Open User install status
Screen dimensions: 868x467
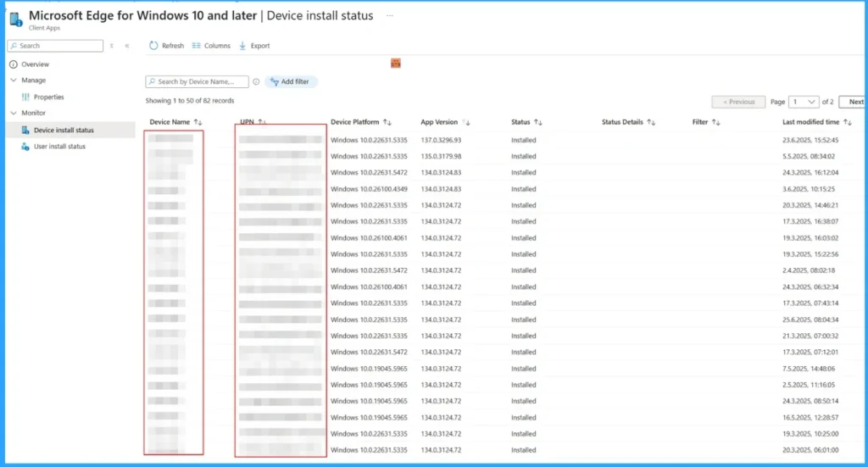pyautogui.click(x=59, y=147)
